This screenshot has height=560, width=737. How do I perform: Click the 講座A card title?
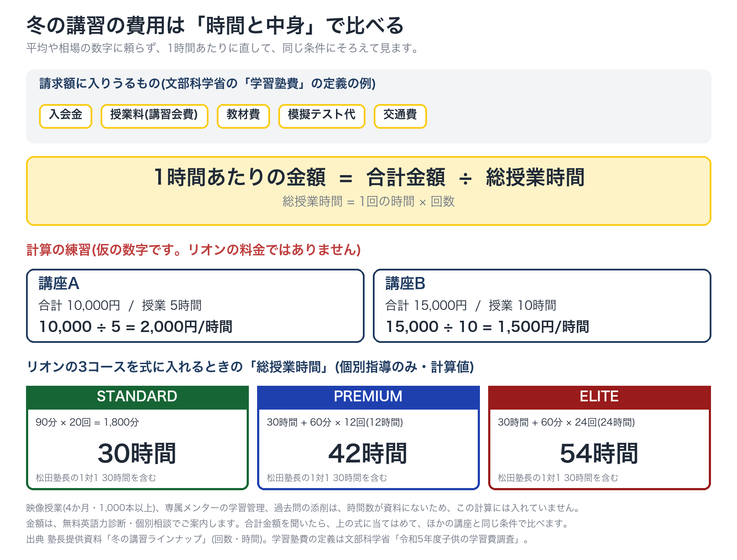(59, 283)
